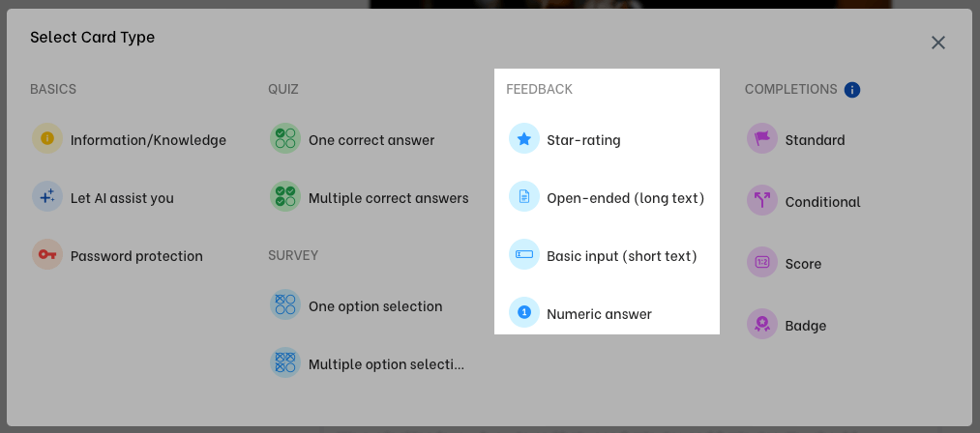Image resolution: width=980 pixels, height=433 pixels.
Task: Click the Multiple correct answers icon
Action: coord(285,197)
